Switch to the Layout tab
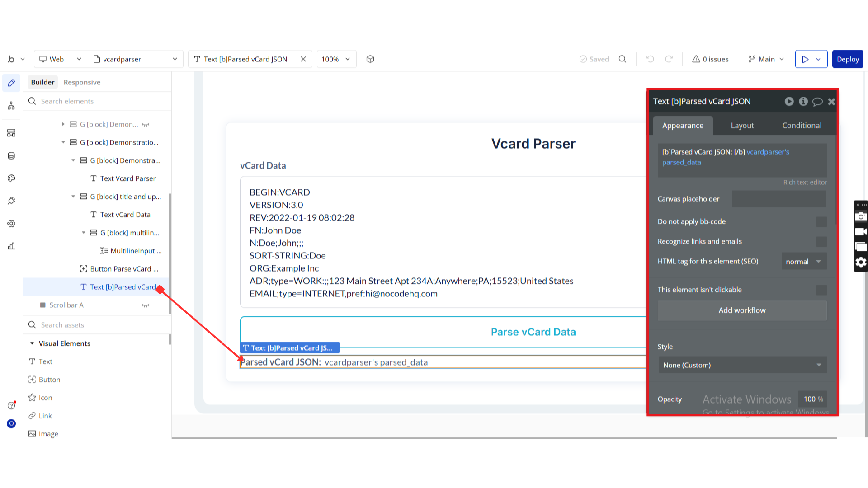Image resolution: width=868 pixels, height=488 pixels. click(x=742, y=126)
